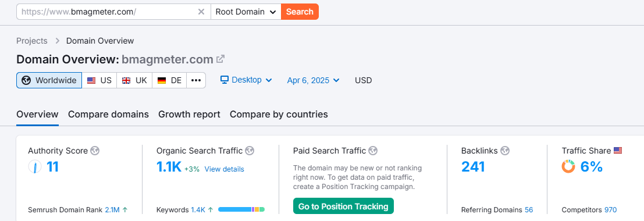Click globe icon next to Paid Search Traffic

(373, 151)
